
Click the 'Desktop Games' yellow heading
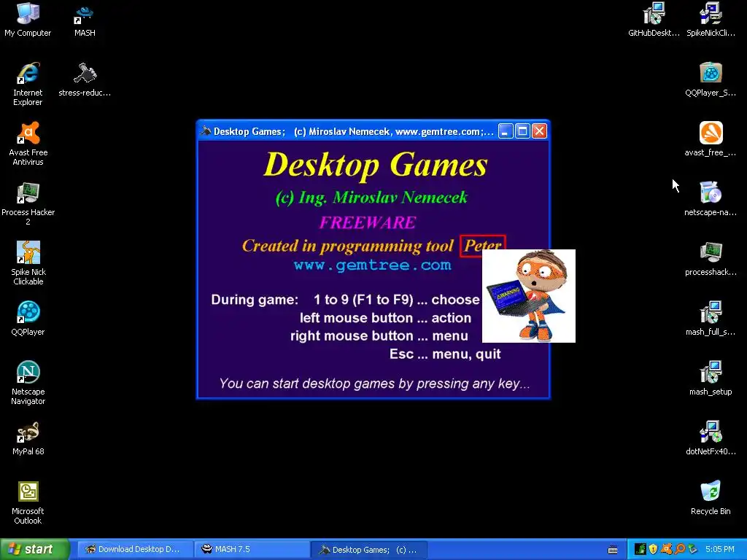(376, 166)
